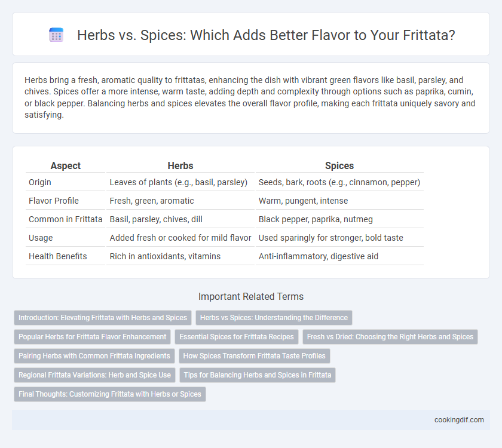The width and height of the screenshot is (502, 448).
Task: Select the Aspect column header
Action: pos(66,165)
